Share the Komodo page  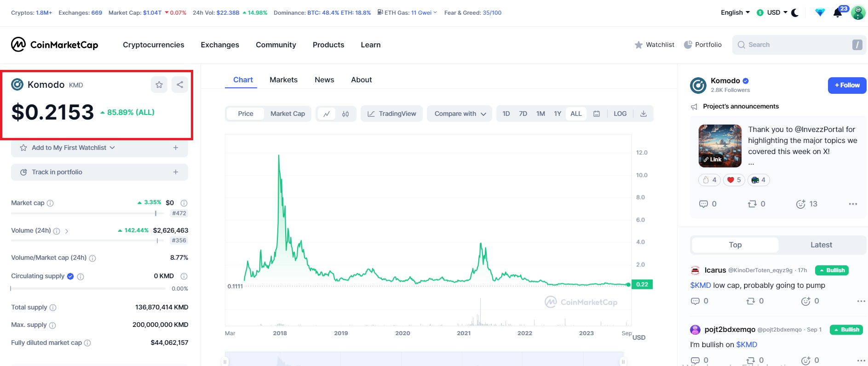pos(180,85)
